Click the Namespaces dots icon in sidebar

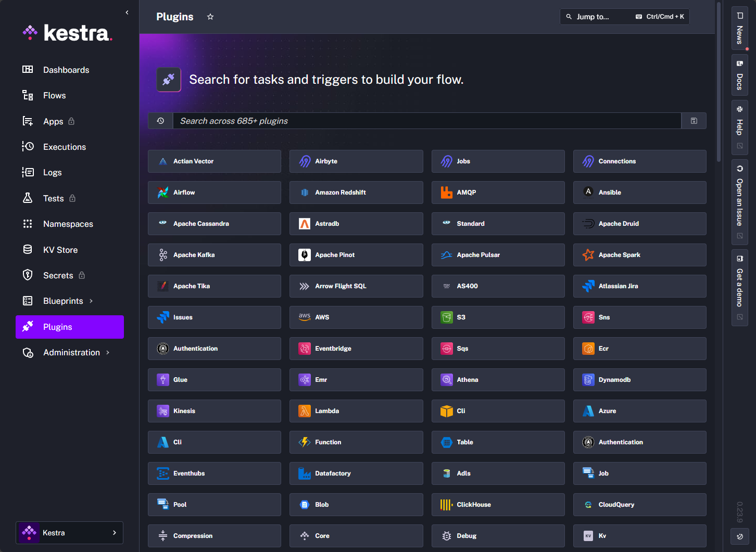pos(28,224)
